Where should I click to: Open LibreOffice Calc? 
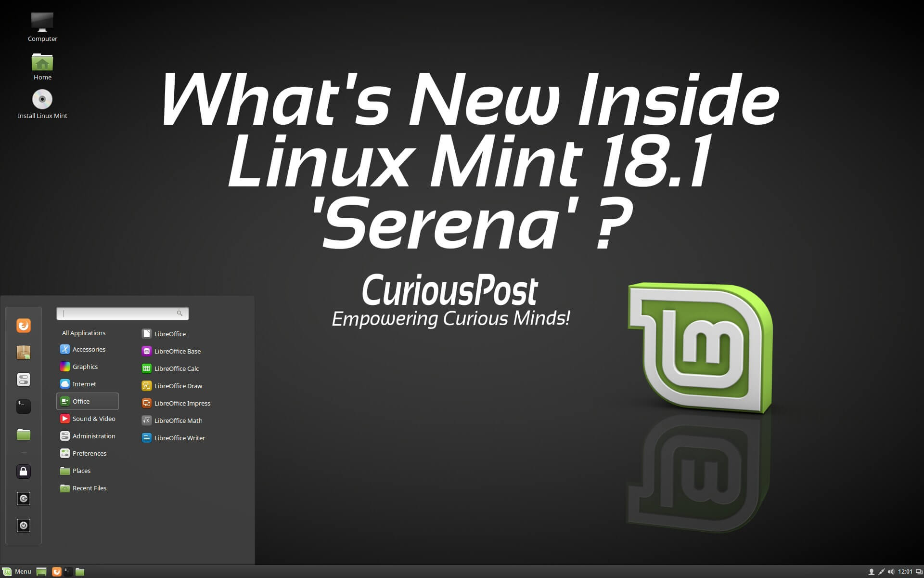point(176,368)
